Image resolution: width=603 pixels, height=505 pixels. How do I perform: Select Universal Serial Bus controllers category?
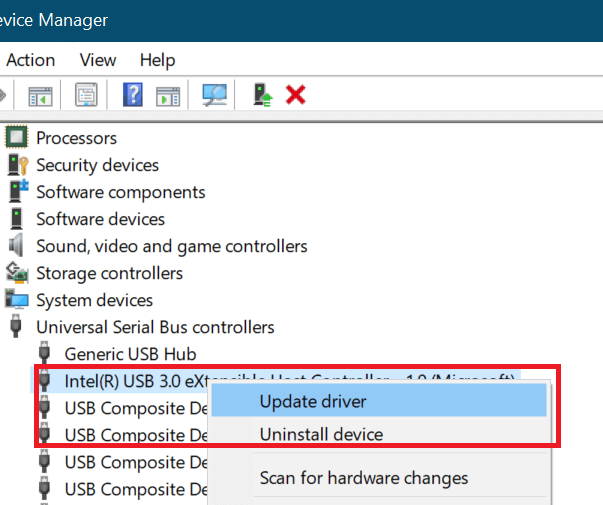coord(155,327)
